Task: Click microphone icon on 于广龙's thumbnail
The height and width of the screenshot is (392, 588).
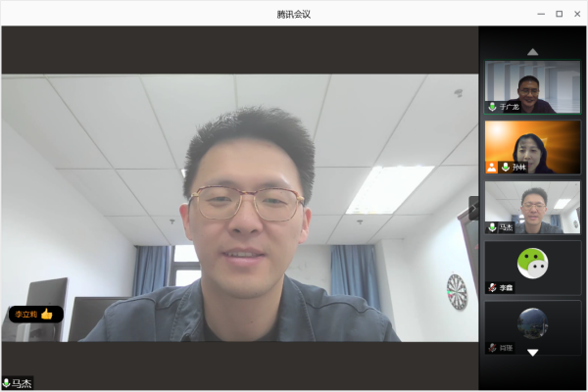Action: [492, 106]
